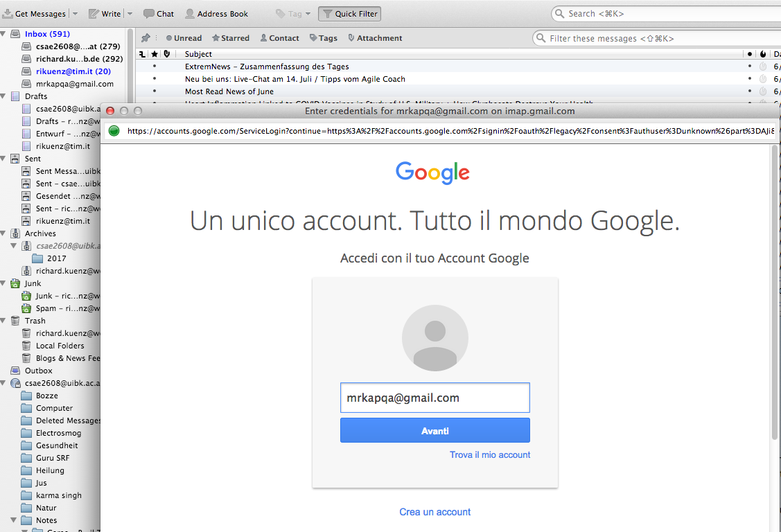Screen dimensions: 781x532
Task: Mark Most Read News of June as junk
Action: 762,91
